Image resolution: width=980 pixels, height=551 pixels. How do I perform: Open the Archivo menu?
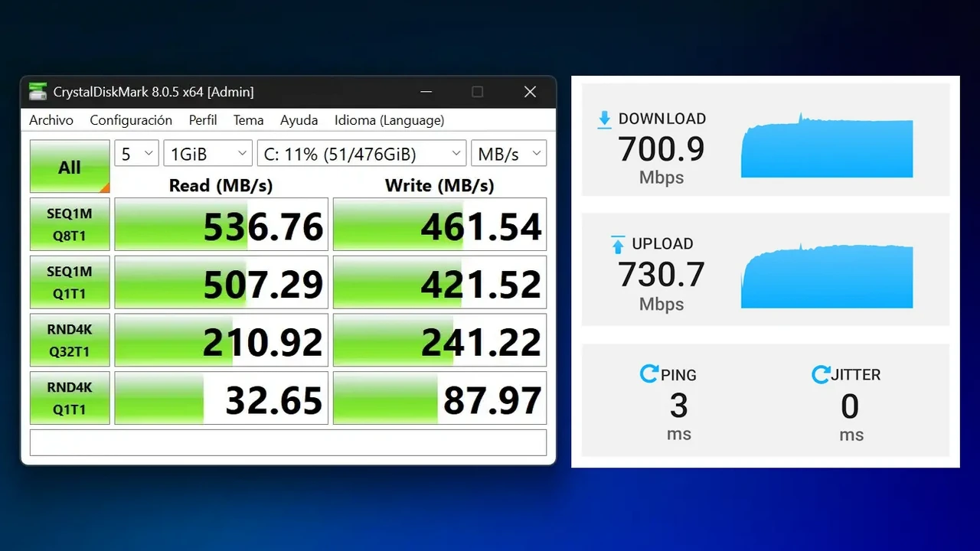click(x=51, y=120)
